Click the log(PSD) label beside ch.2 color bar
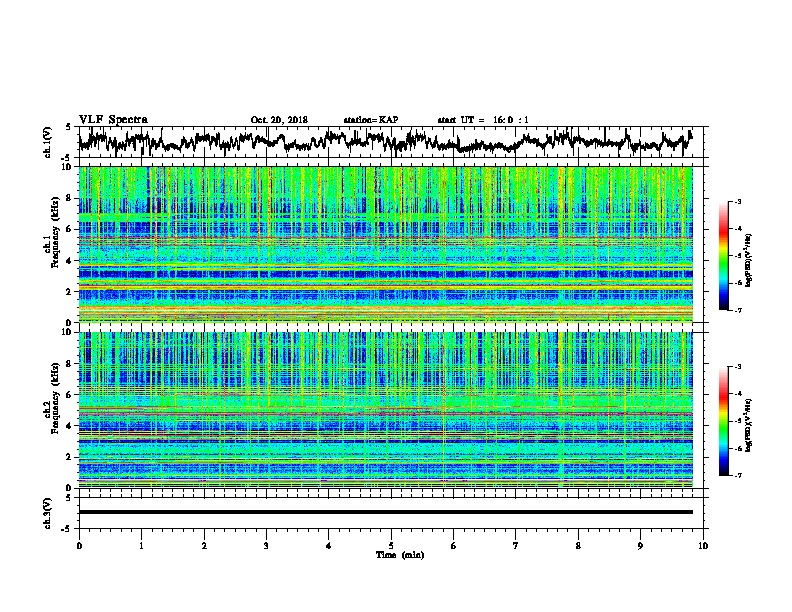Screen dimensions: 792x612 coord(749,426)
